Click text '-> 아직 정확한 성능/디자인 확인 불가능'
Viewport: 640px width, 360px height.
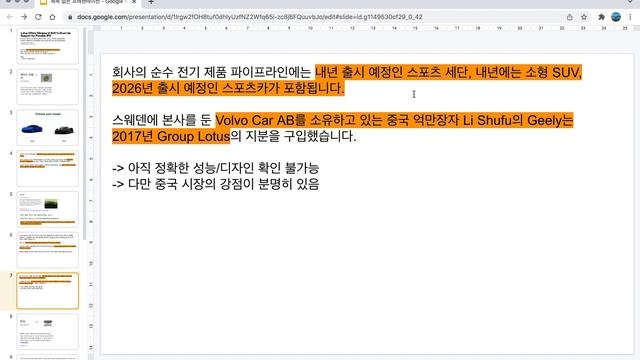click(216, 168)
